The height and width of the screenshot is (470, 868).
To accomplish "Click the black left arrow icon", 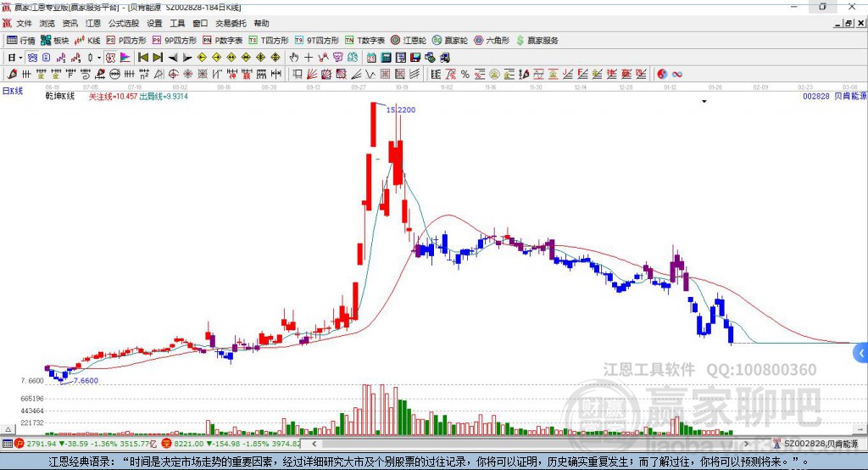I will 173,58.
